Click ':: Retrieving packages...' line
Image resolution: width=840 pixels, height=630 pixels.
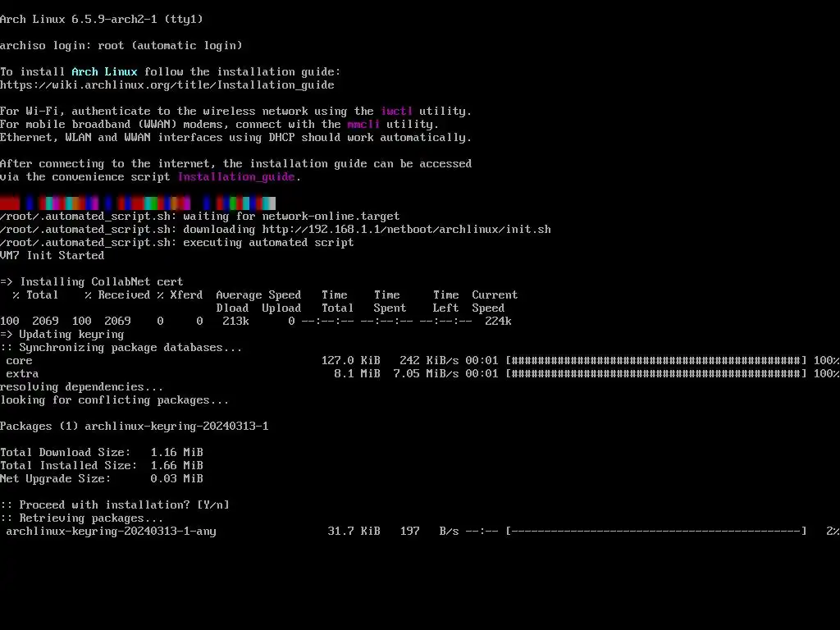(x=82, y=518)
